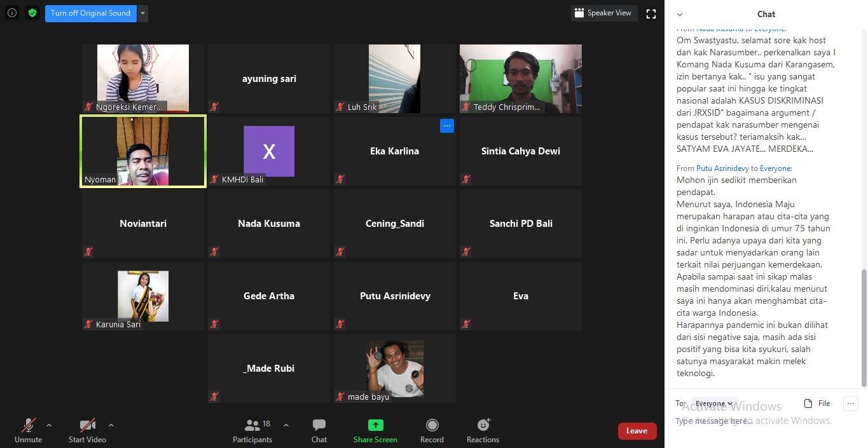The height and width of the screenshot is (448, 868).
Task: Switch to Speaker View
Action: tap(603, 13)
